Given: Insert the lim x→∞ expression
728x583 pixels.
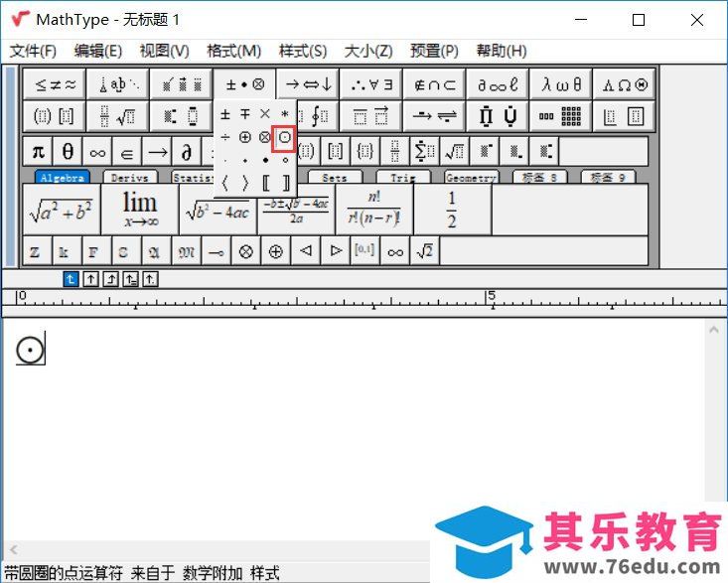Looking at the screenshot, I should [x=140, y=210].
